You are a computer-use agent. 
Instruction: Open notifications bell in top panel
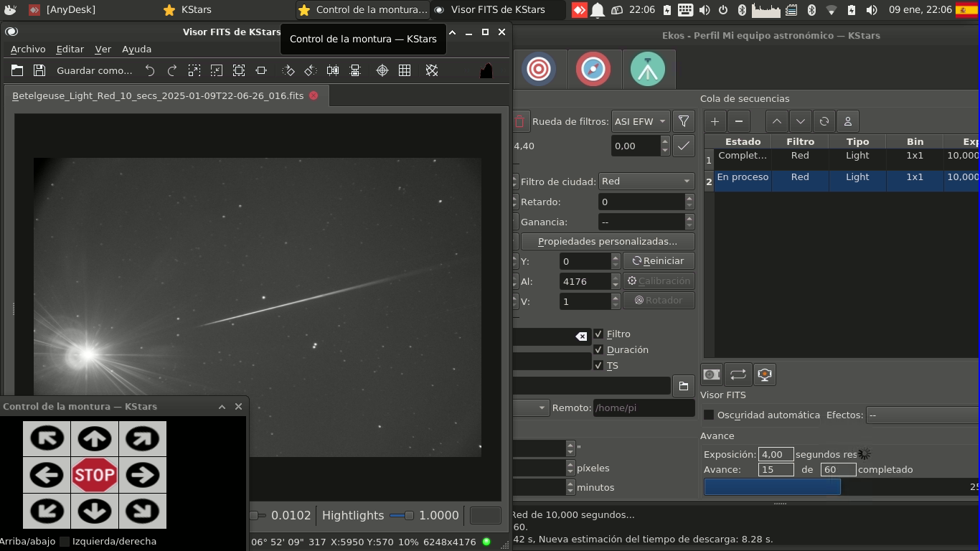(598, 10)
